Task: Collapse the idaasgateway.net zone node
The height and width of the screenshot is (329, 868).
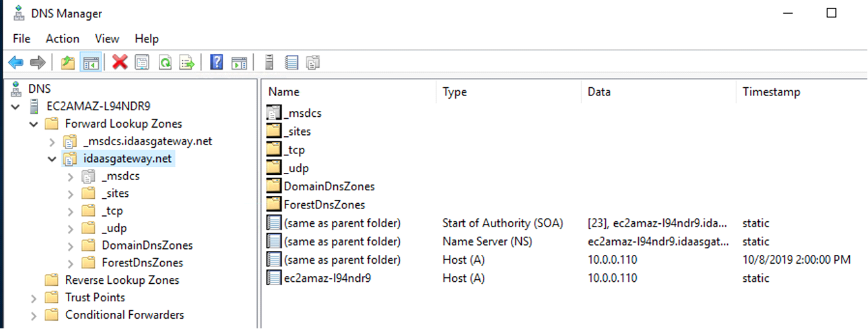Action: pyautogui.click(x=52, y=159)
